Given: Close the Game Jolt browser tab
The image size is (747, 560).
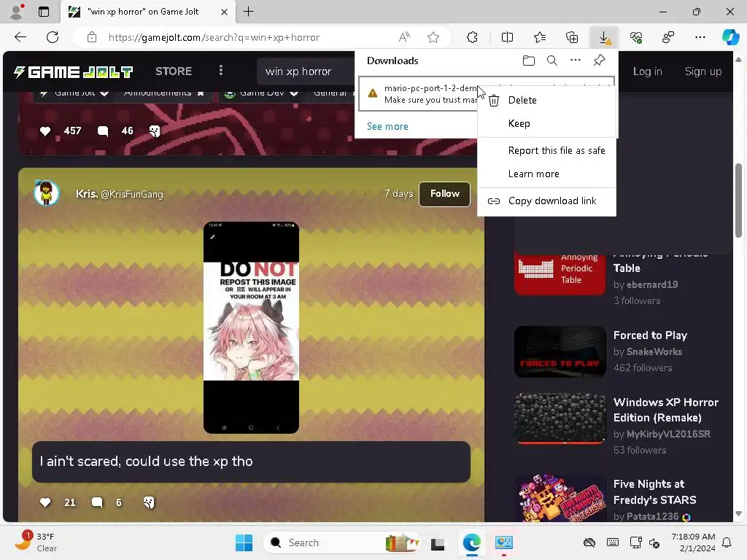Looking at the screenshot, I should click(224, 12).
